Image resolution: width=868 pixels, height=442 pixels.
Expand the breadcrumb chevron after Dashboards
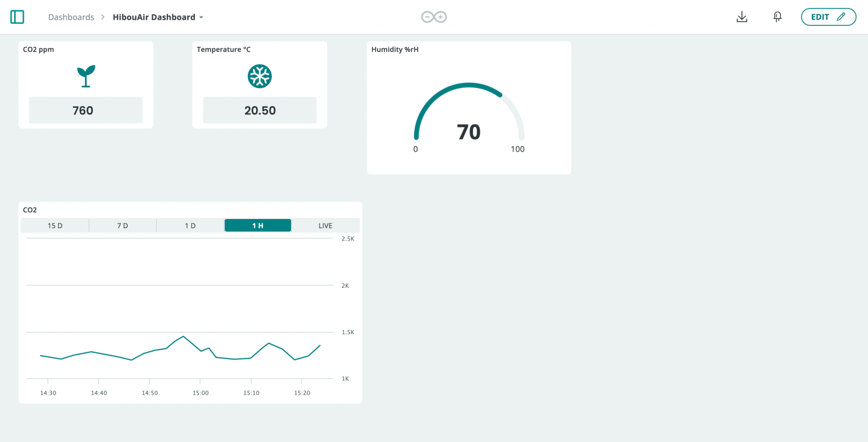pyautogui.click(x=102, y=17)
